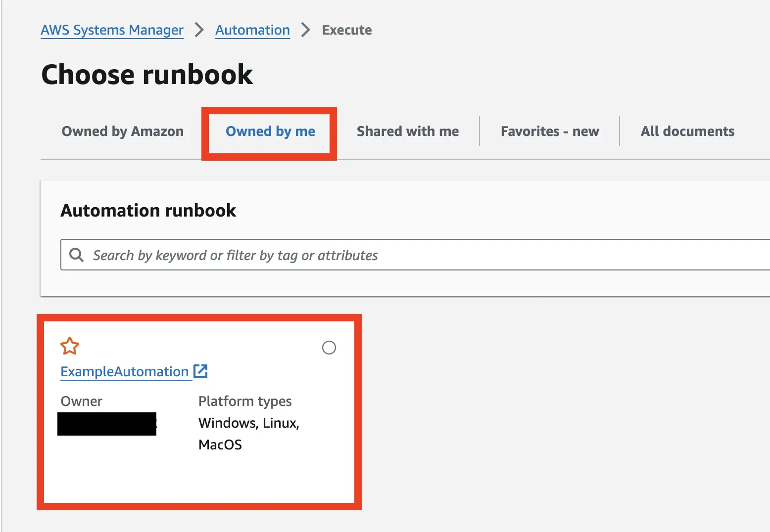This screenshot has height=532, width=770.
Task: View the All documents tab
Action: pyautogui.click(x=687, y=131)
